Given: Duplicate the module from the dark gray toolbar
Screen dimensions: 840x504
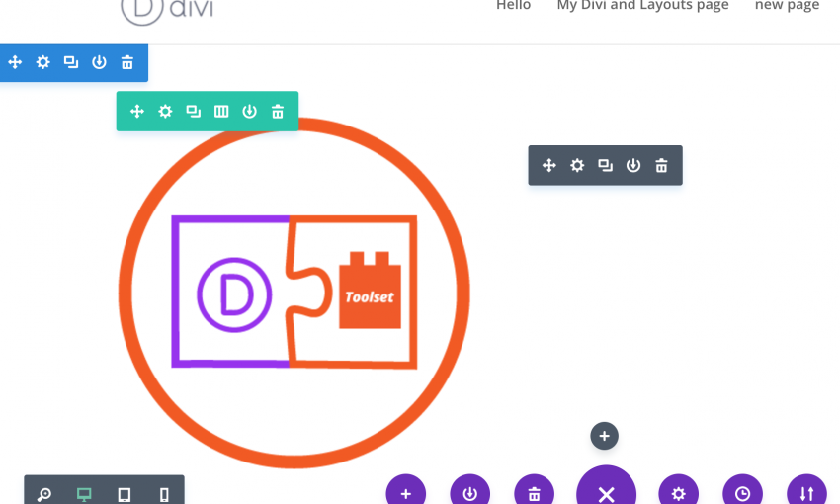Looking at the screenshot, I should (x=606, y=165).
